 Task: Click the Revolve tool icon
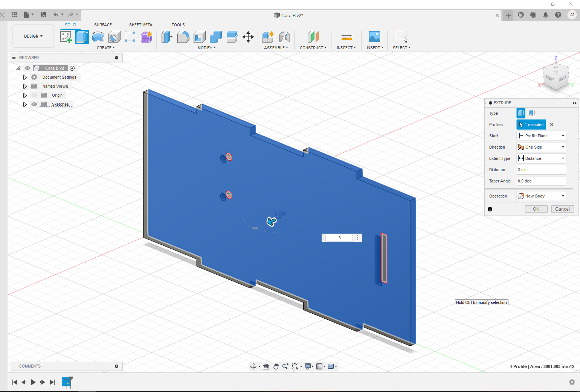(x=98, y=37)
